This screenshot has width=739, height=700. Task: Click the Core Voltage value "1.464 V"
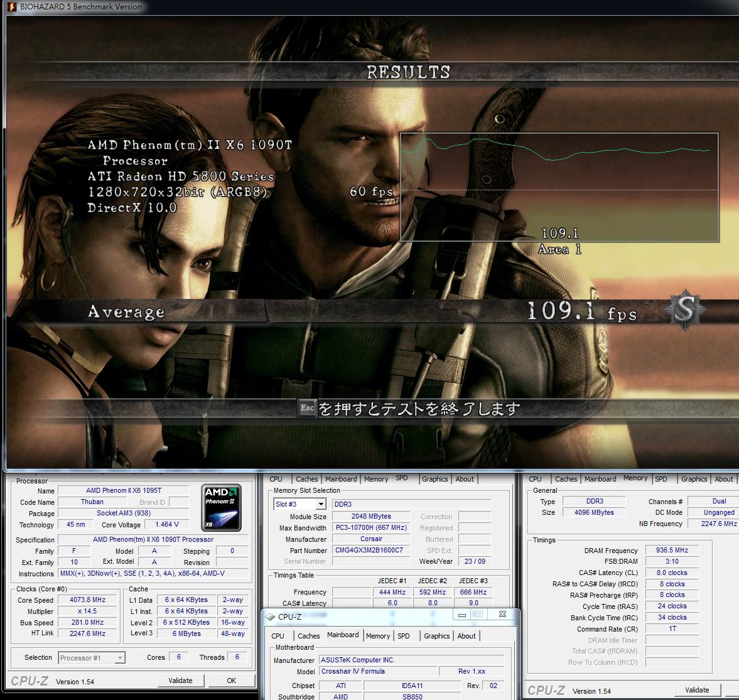167,525
